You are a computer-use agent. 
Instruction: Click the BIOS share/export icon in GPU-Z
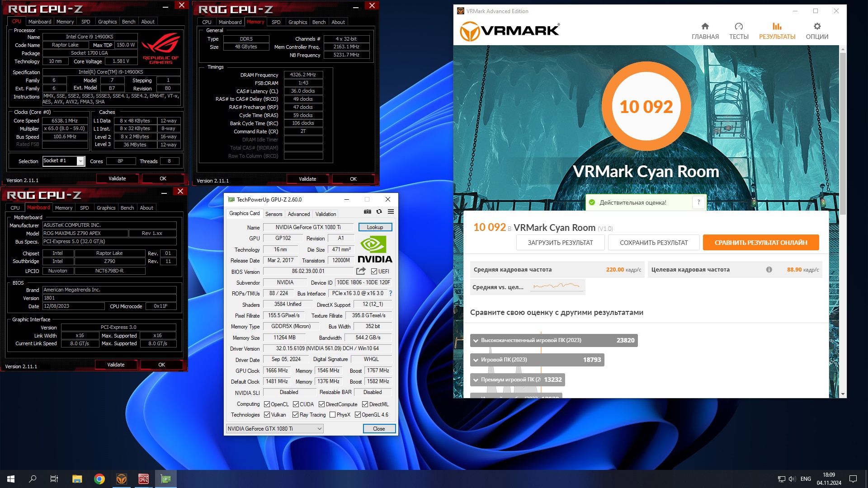361,271
